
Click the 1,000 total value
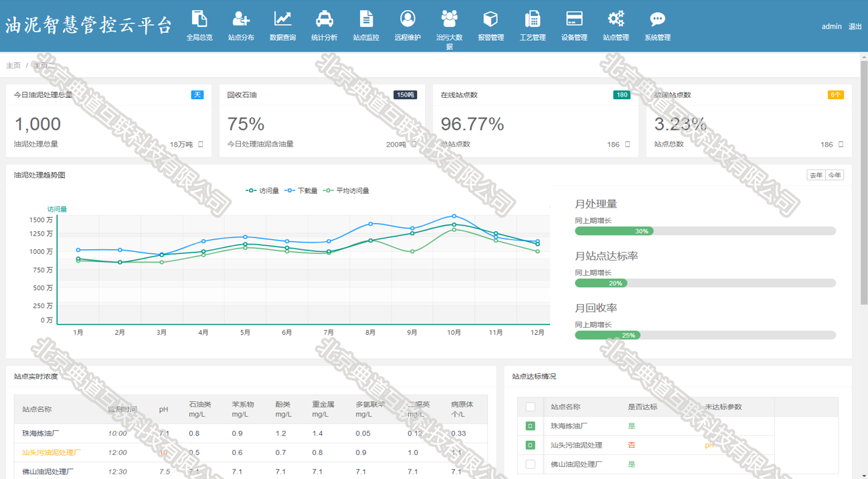[x=37, y=124]
